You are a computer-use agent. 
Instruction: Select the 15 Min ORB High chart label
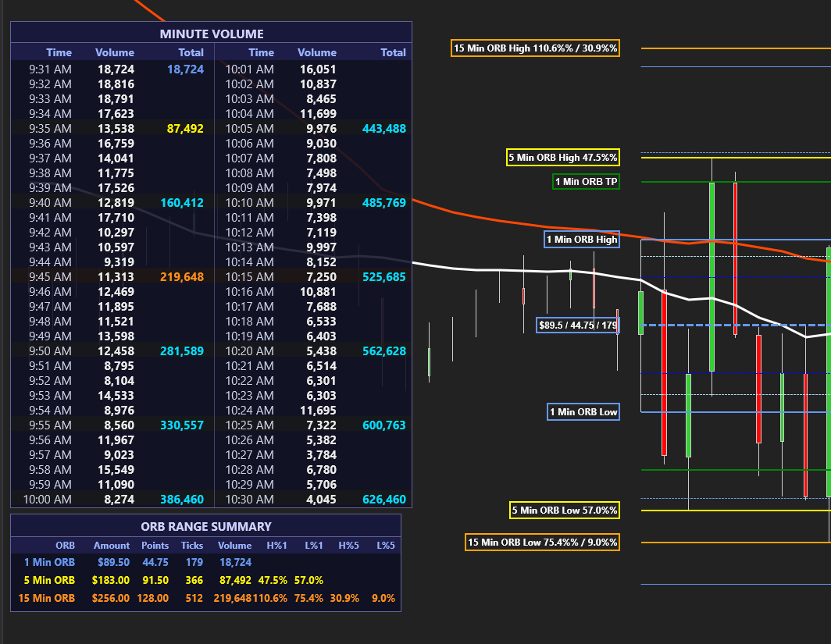click(x=535, y=48)
